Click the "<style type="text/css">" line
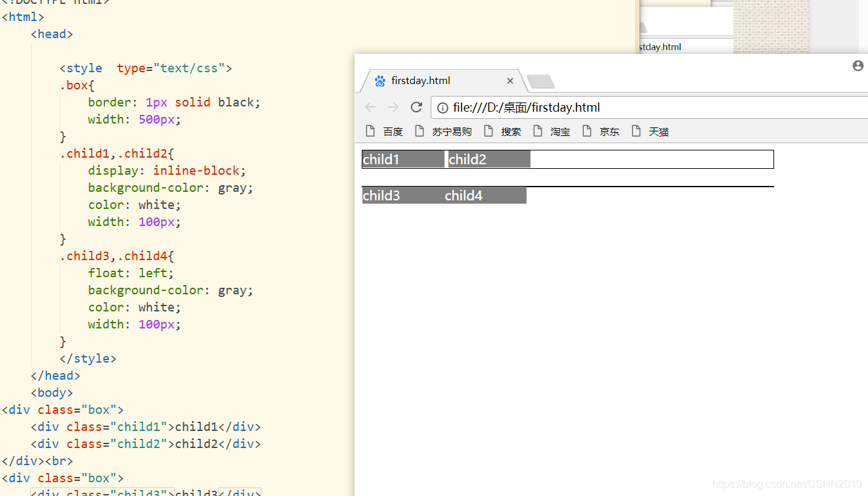Image resolution: width=868 pixels, height=496 pixels. click(x=146, y=68)
